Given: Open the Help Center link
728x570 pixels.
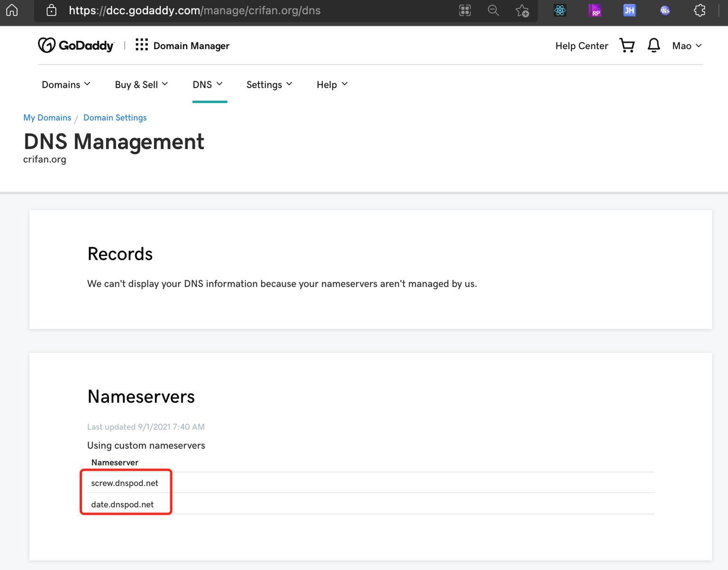Looking at the screenshot, I should coord(582,46).
